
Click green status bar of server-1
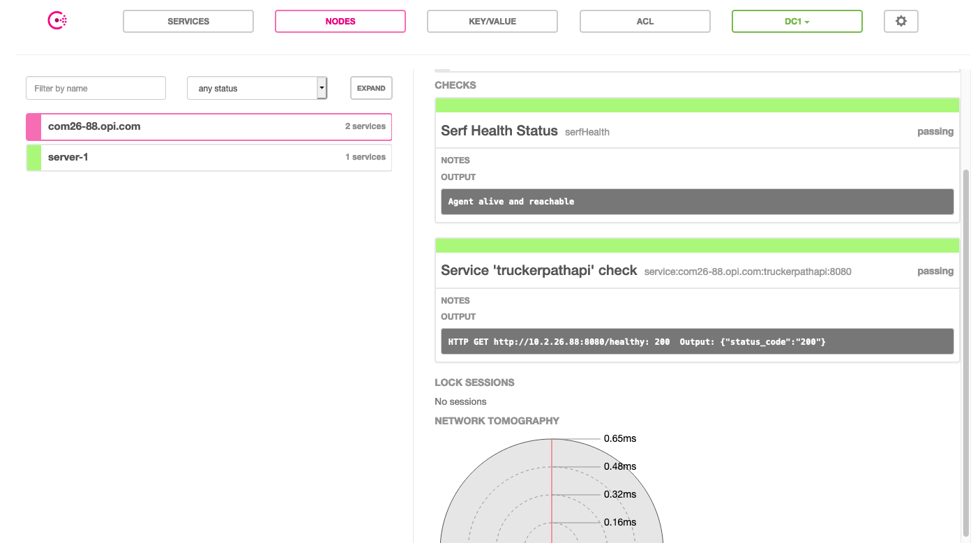[x=33, y=157]
